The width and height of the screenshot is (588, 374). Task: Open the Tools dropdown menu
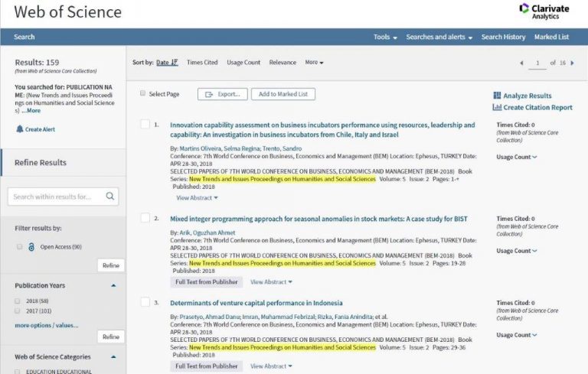384,37
